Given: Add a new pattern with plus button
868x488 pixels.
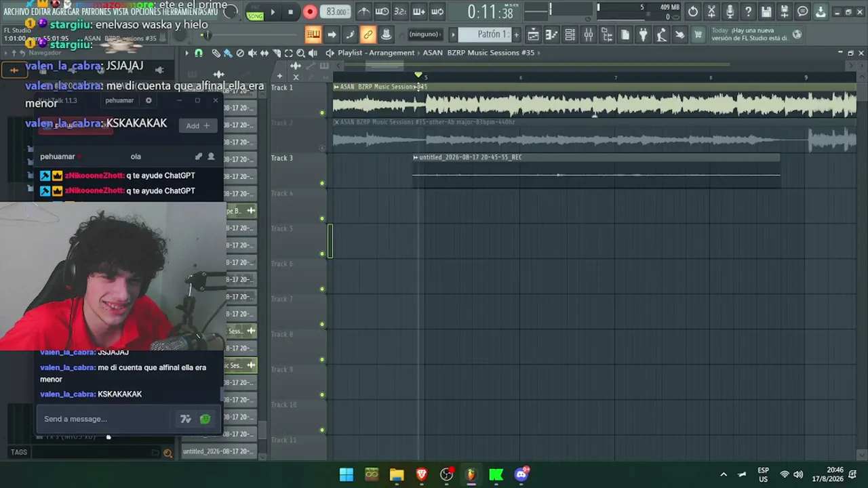Looking at the screenshot, I should point(516,35).
